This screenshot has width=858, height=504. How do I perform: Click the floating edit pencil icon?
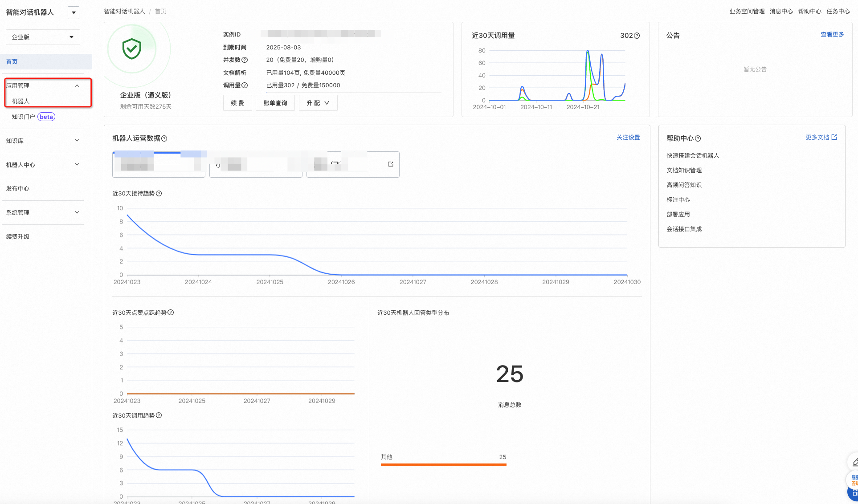coord(854,463)
